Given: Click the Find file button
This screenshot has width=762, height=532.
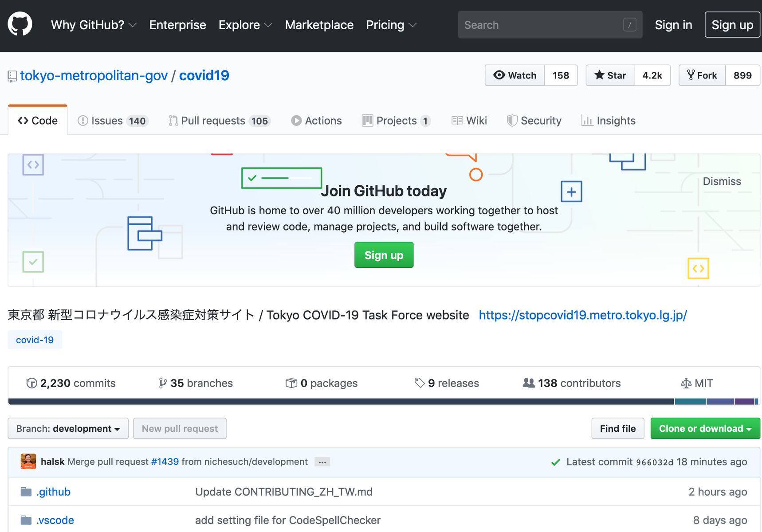Looking at the screenshot, I should point(617,428).
